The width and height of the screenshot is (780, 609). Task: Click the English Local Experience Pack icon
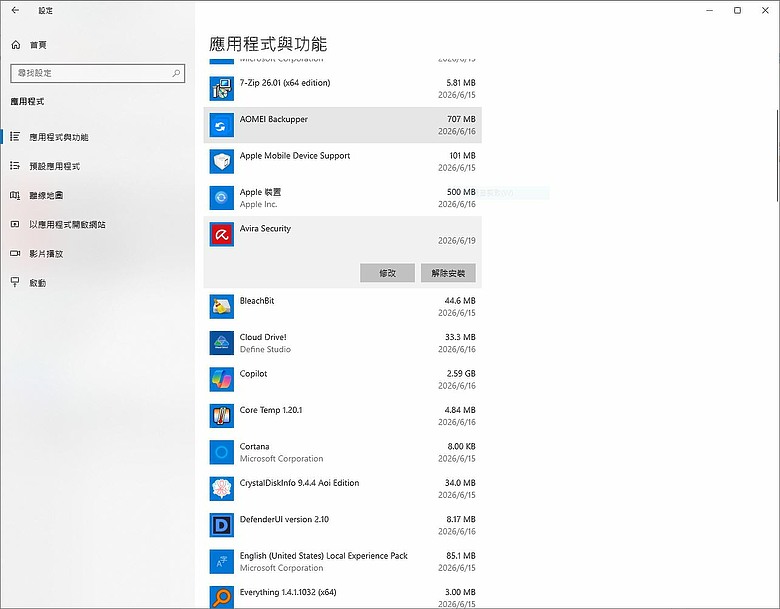pos(221,562)
